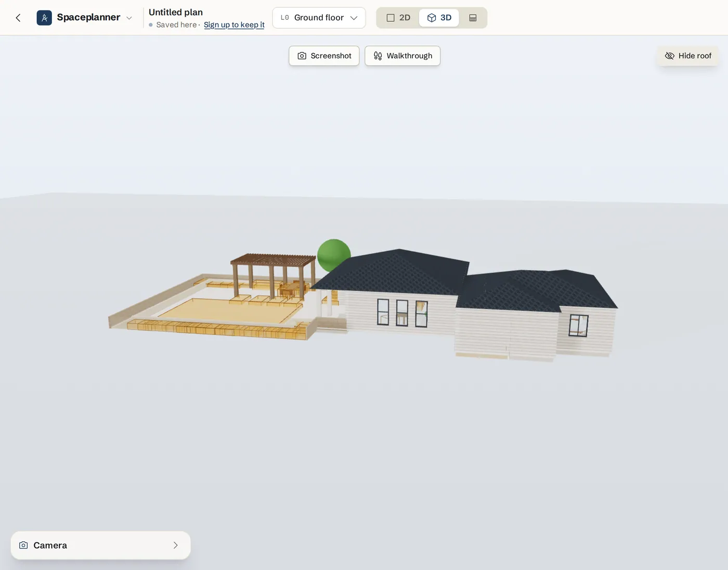
Task: Click the Spaceplanner logo icon
Action: click(44, 18)
